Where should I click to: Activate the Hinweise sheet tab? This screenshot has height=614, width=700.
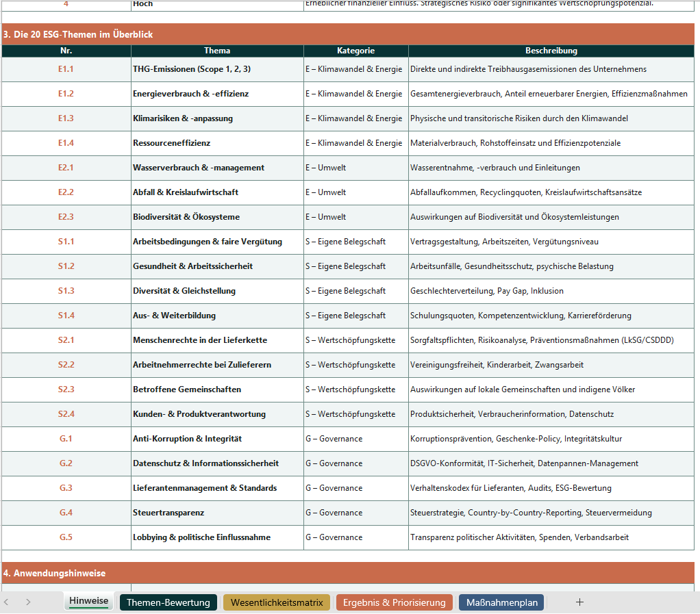[x=88, y=601]
